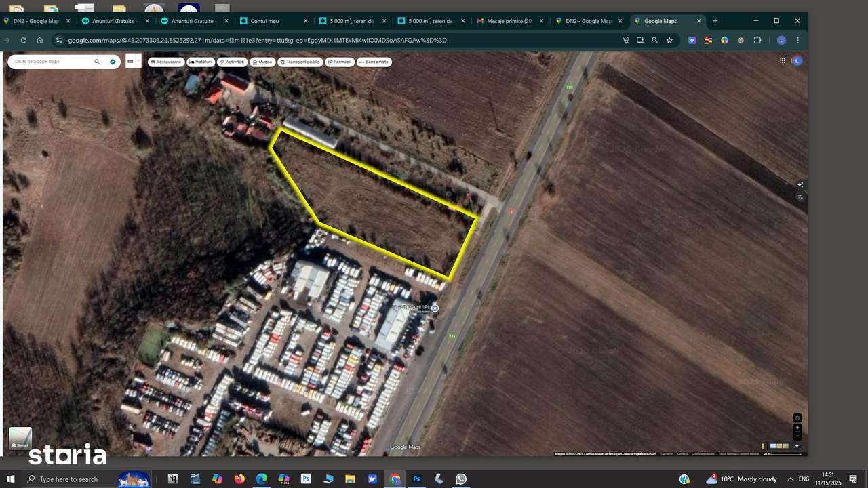Image resolution: width=868 pixels, height=488 pixels.
Task: Close the Contul meu tab
Action: click(305, 21)
